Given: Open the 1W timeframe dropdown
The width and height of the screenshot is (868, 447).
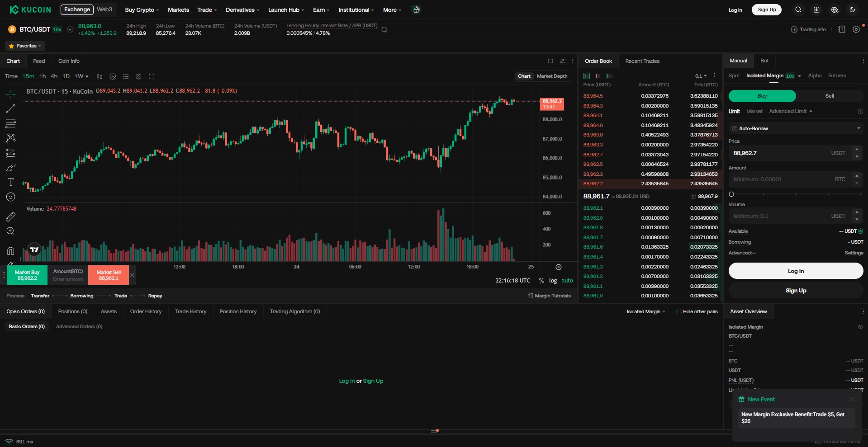Looking at the screenshot, I should pos(81,76).
